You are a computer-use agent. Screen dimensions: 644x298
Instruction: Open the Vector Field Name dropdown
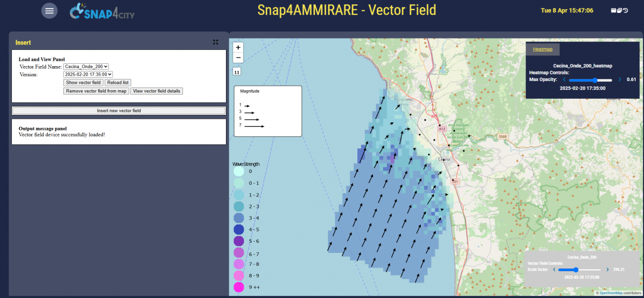pos(86,67)
